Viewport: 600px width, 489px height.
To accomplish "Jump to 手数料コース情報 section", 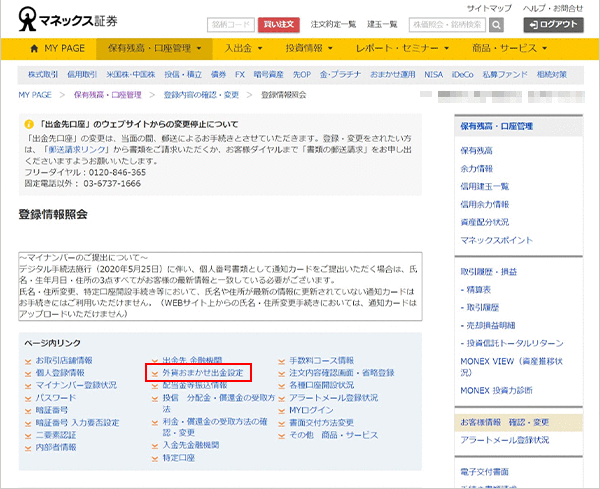I will pos(321,361).
